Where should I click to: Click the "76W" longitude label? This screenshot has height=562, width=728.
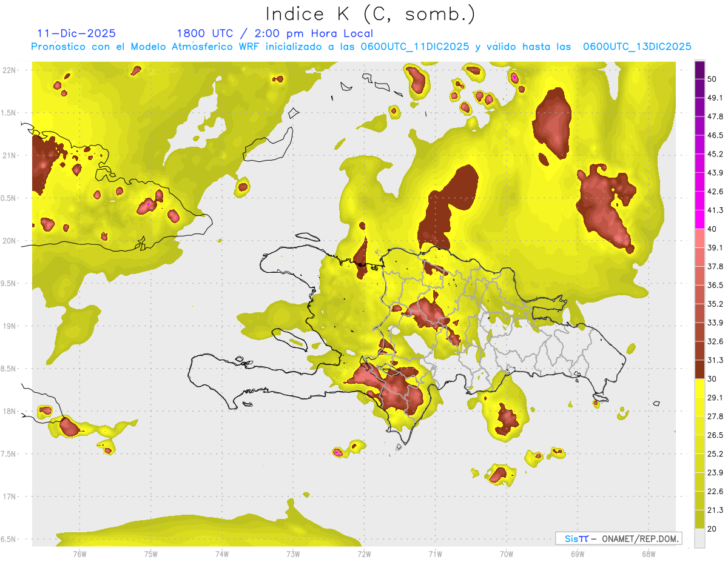(x=79, y=555)
